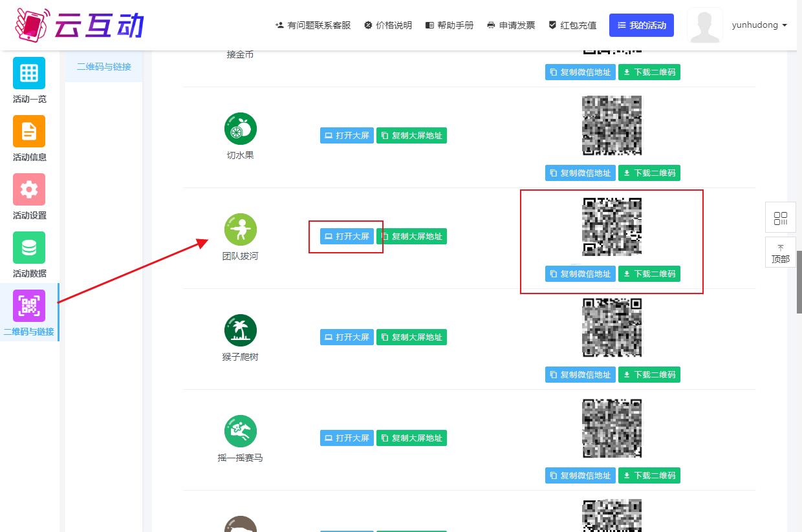Click the floating QR code icon at right edge
This screenshot has width=802, height=532.
click(x=781, y=218)
